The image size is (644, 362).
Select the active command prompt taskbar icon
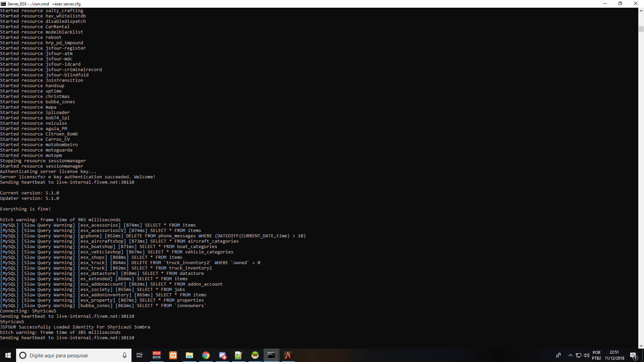[x=271, y=355]
